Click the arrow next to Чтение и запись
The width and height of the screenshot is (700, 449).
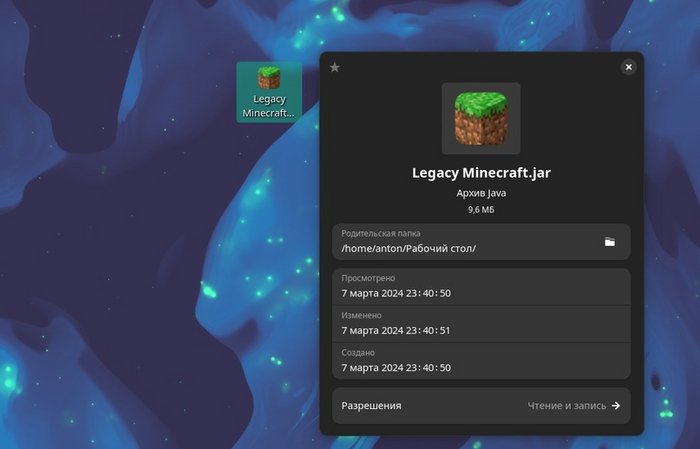pyautogui.click(x=616, y=406)
